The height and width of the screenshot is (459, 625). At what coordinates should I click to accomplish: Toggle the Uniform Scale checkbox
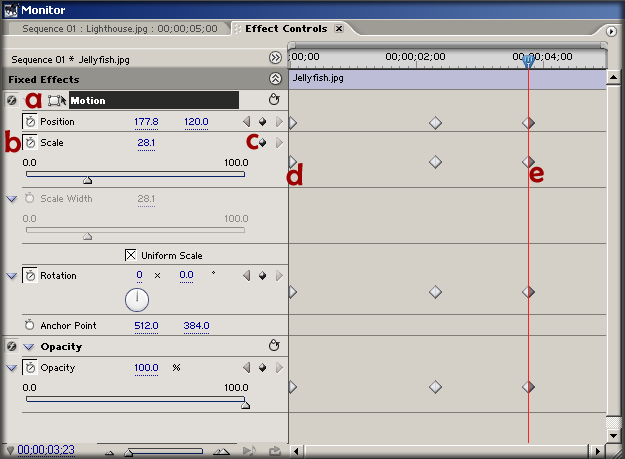[131, 255]
